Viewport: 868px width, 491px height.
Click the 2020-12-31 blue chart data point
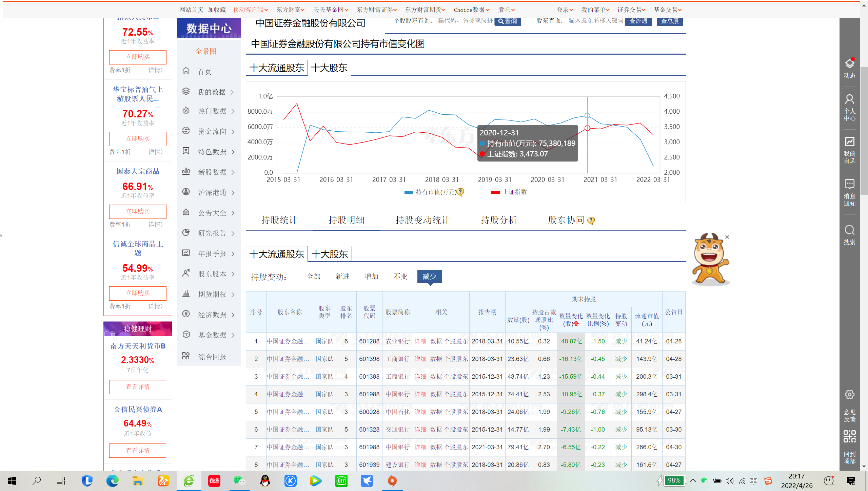[x=587, y=116]
